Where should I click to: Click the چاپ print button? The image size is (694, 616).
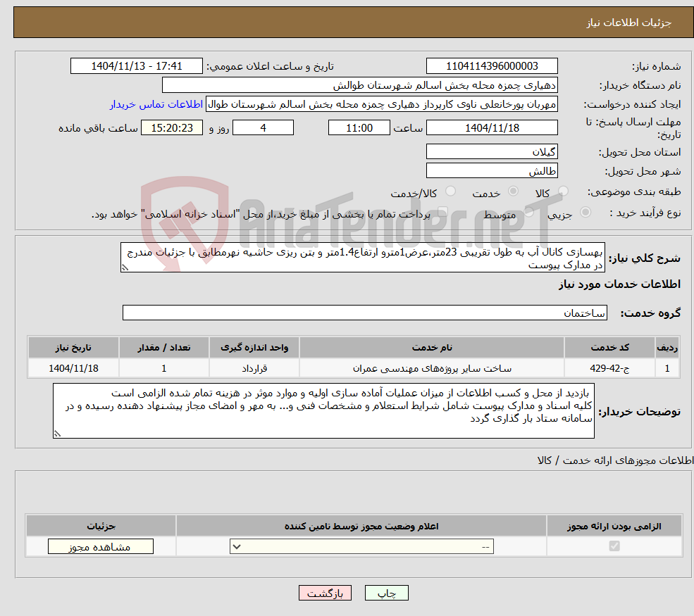(x=386, y=593)
